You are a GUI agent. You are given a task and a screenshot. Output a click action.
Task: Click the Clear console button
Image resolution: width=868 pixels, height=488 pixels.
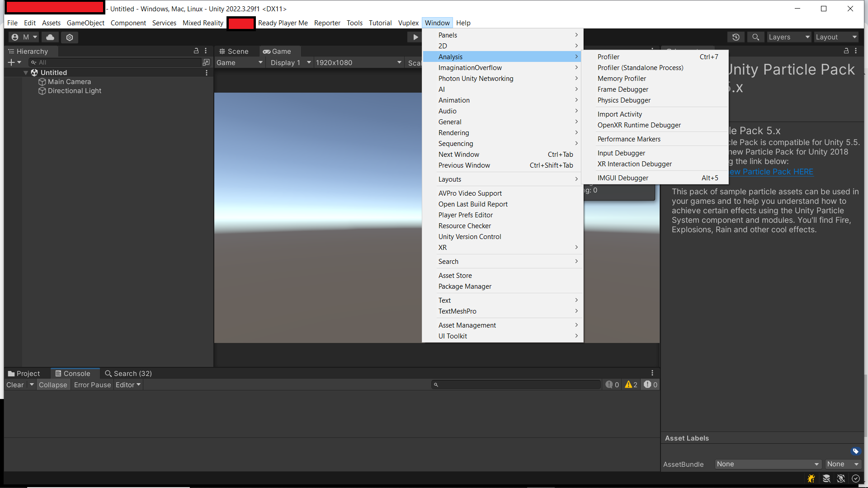[x=15, y=385]
